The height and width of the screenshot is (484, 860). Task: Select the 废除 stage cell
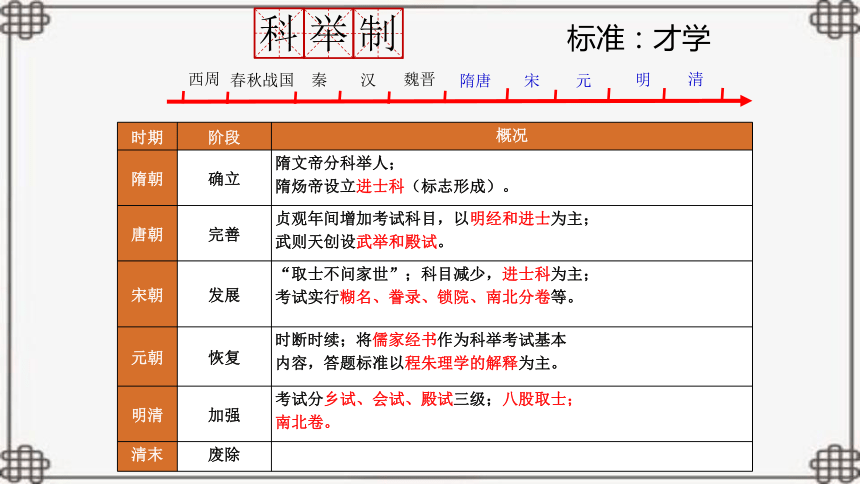[224, 455]
